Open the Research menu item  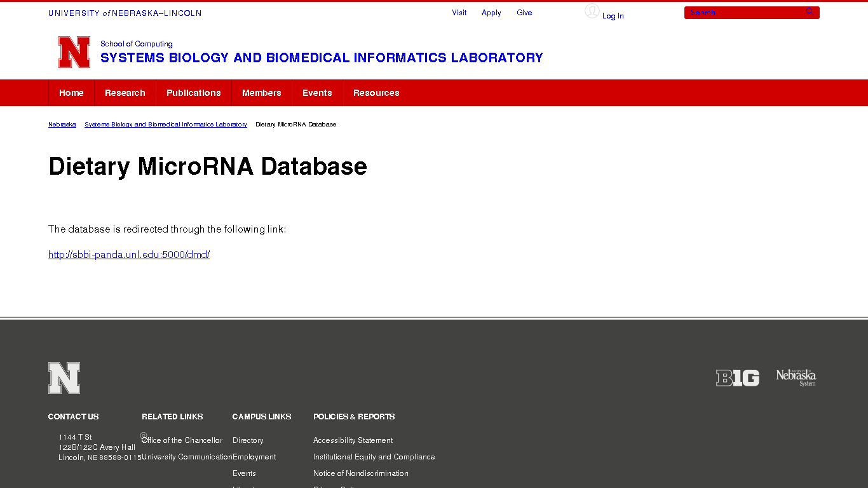point(125,93)
